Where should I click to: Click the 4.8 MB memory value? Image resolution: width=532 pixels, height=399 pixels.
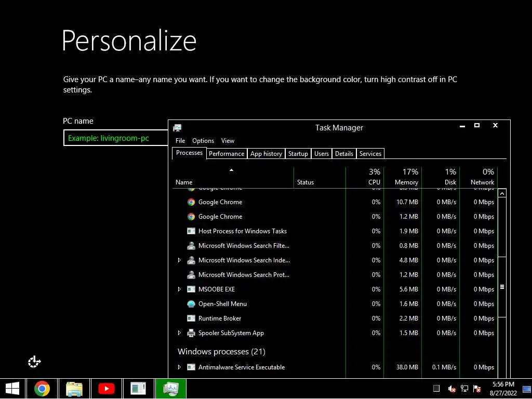click(408, 260)
